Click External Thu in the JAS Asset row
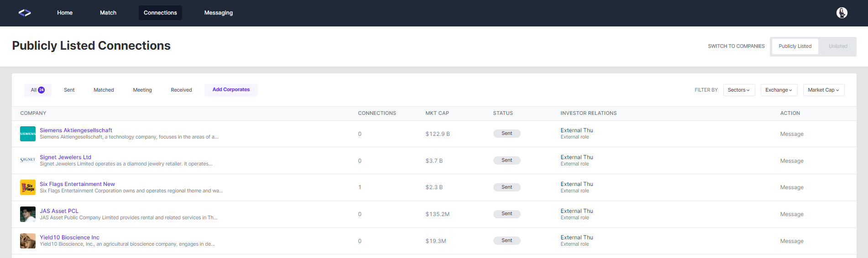The image size is (868, 258). click(577, 211)
